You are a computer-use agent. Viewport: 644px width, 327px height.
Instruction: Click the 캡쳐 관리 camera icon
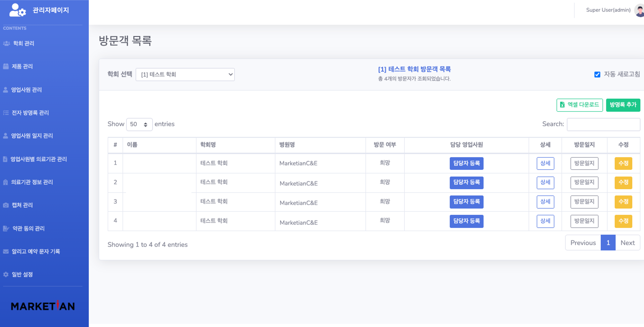click(6, 205)
